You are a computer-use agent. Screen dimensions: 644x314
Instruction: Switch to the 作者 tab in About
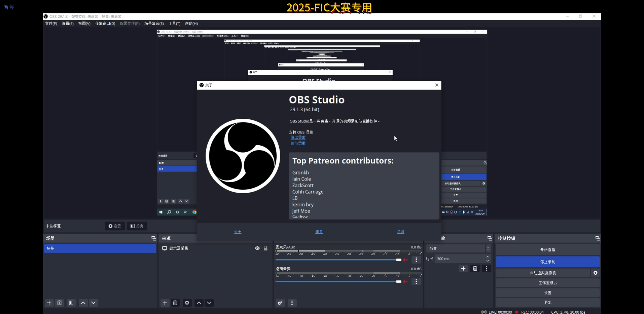319,232
